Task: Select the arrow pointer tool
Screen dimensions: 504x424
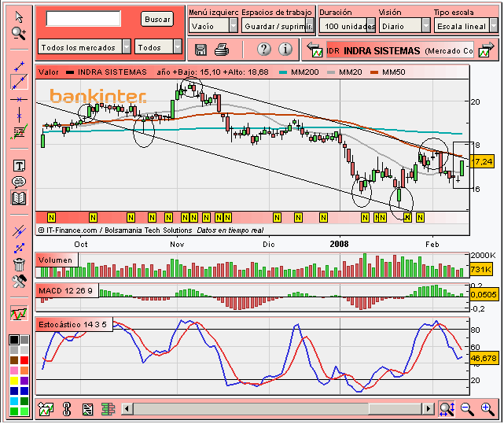Action: click(19, 17)
